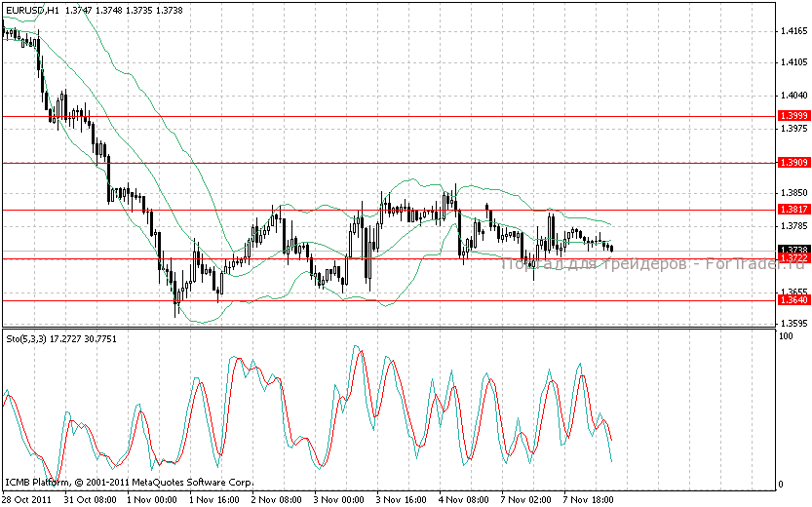
Task: Click the 1.4105 price axis value
Action: pyautogui.click(x=793, y=62)
